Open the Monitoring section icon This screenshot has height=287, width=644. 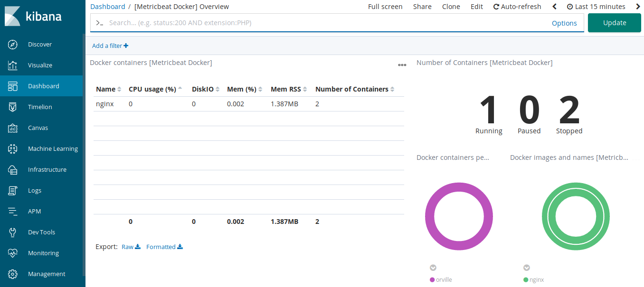tap(13, 253)
